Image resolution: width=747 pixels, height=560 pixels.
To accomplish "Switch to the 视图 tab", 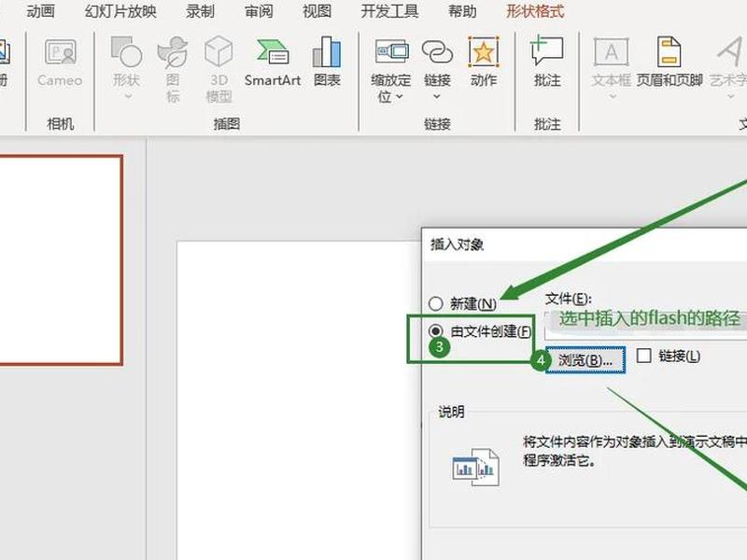I will click(x=317, y=11).
